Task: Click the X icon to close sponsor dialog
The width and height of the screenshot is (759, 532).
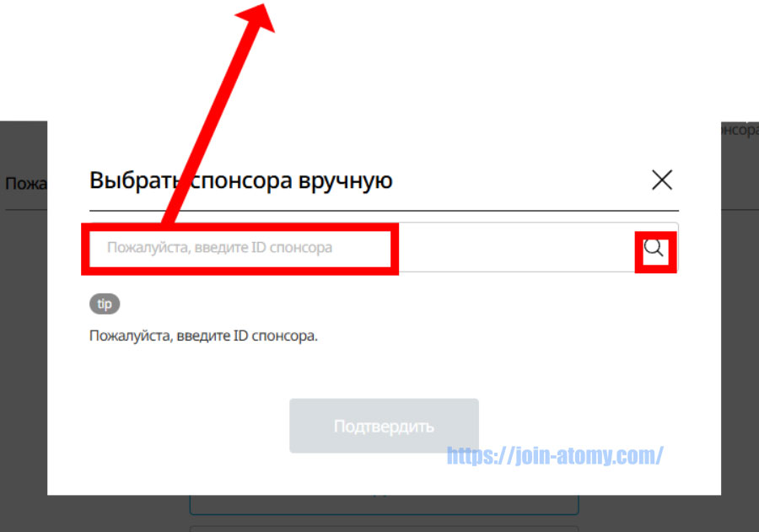Action: [661, 180]
